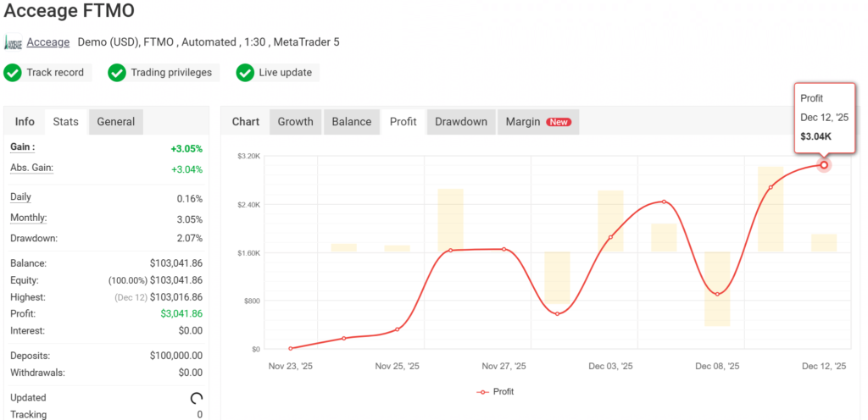Switch to the General tab

coord(115,122)
